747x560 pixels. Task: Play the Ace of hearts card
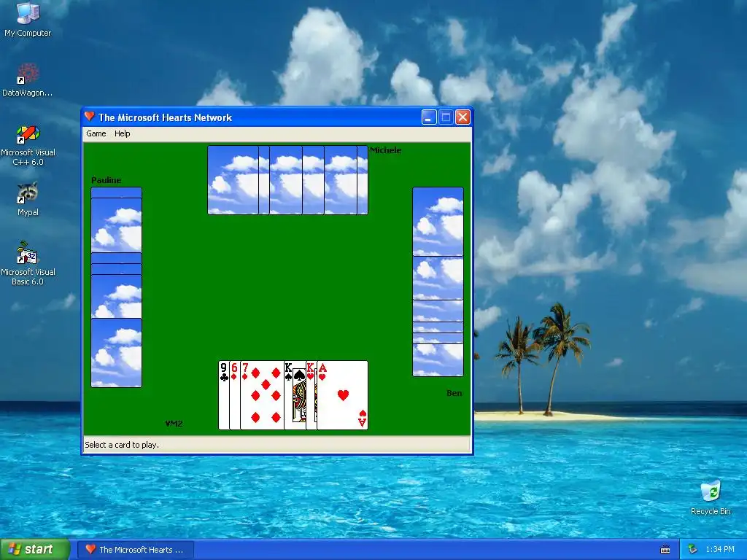pyautogui.click(x=343, y=395)
